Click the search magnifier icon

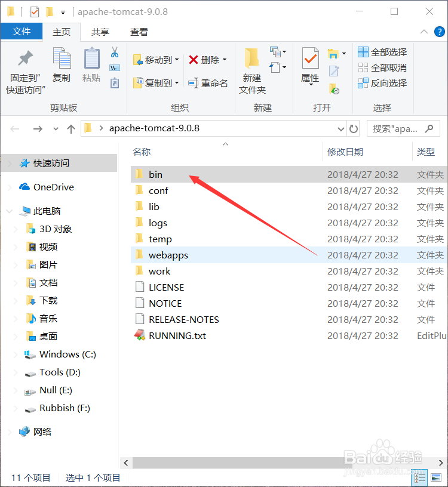(x=429, y=128)
